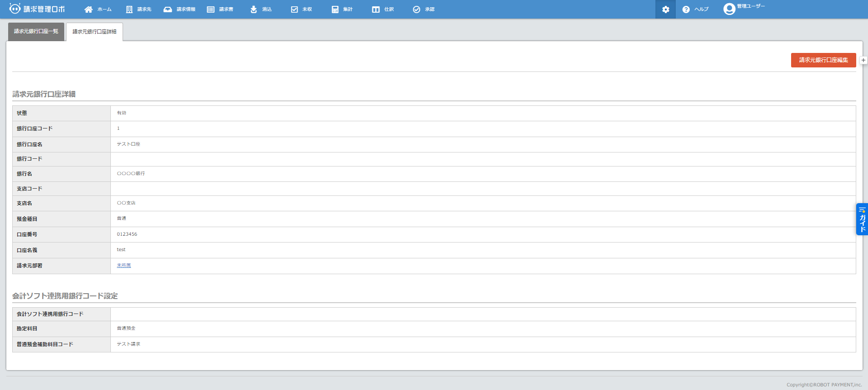Open 未収 with the checkbox icon
868x390 pixels.
pyautogui.click(x=294, y=10)
